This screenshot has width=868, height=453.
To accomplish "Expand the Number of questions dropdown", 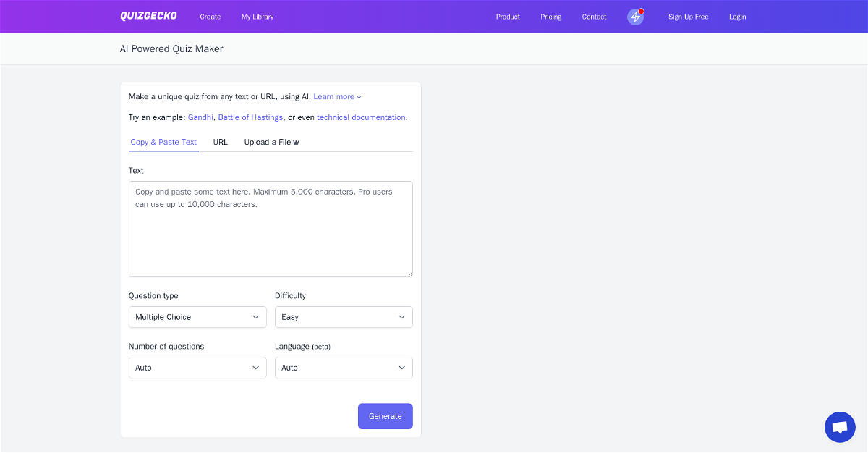I will click(197, 368).
